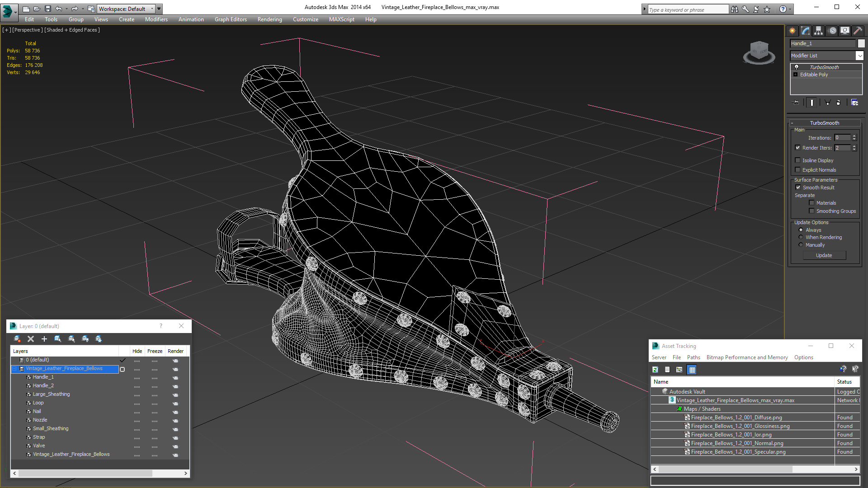Toggle TurboSmooth modifier lightbulb icon

click(x=797, y=67)
